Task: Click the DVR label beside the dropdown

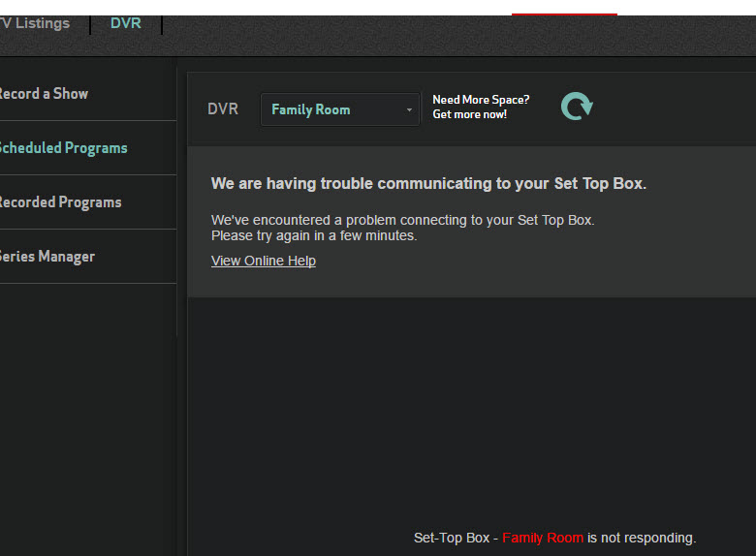Action: 223,108
